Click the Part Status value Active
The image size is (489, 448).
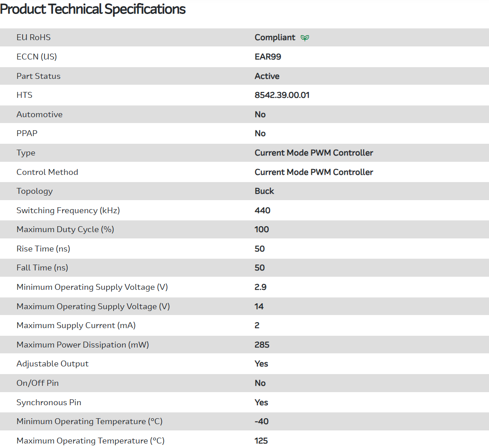coord(267,76)
